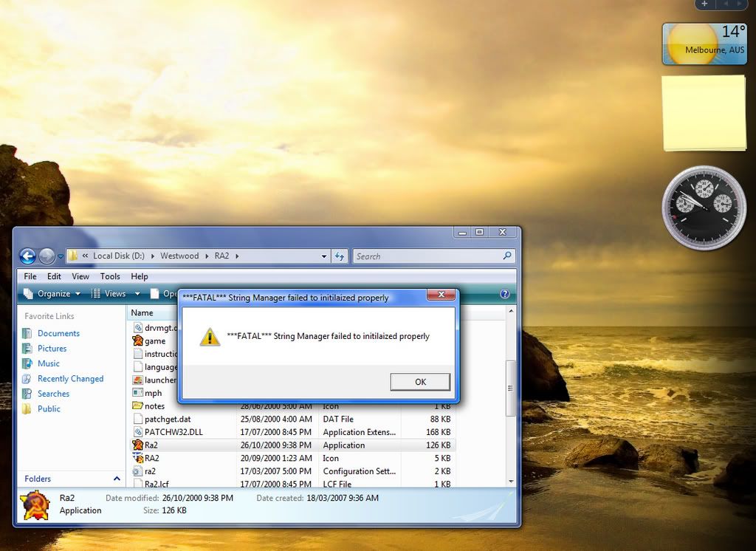This screenshot has width=756, height=551.
Task: Maximize the RA2 Explorer window
Action: click(x=479, y=232)
